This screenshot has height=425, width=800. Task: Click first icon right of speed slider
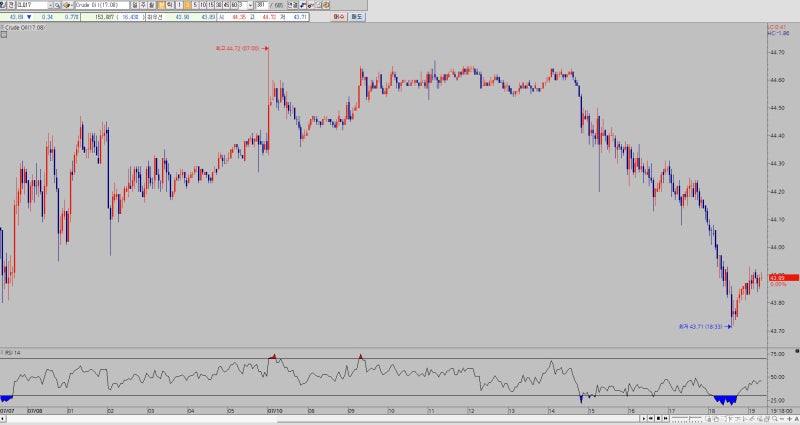pyautogui.click(x=709, y=418)
